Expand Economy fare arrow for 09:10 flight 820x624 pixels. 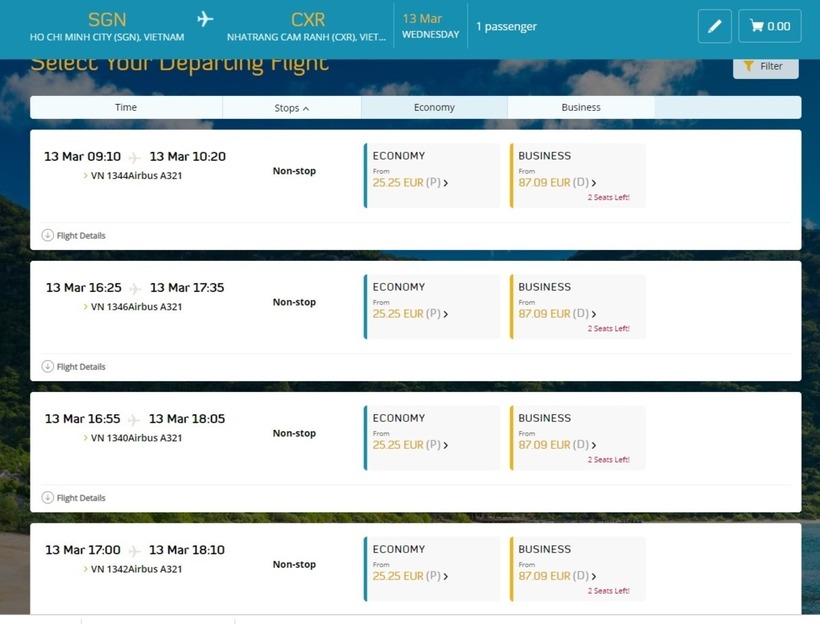pos(446,183)
